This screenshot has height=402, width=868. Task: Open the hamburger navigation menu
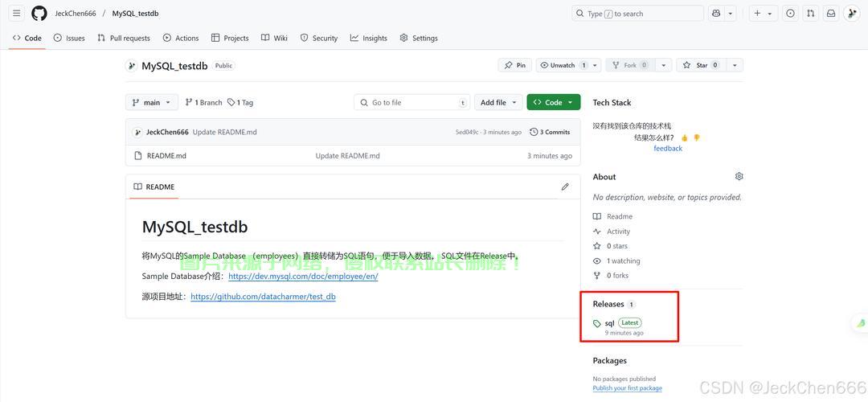click(x=17, y=14)
